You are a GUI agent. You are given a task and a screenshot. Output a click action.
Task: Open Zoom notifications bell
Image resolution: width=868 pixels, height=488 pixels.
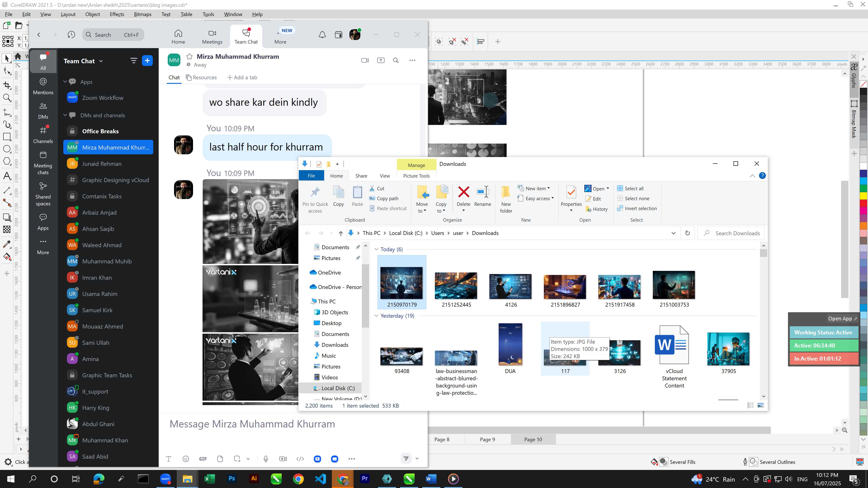coord(323,35)
